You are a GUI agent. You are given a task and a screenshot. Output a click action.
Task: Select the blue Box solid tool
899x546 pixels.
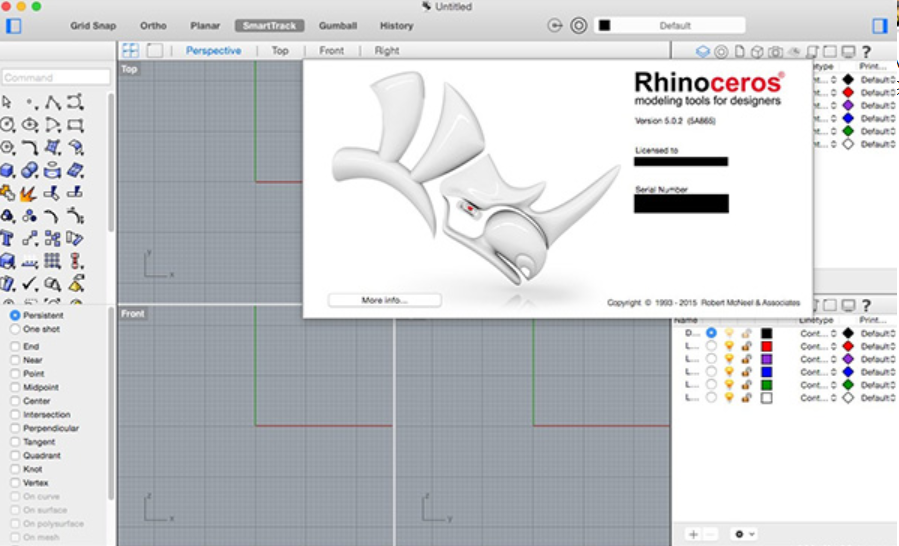click(7, 170)
